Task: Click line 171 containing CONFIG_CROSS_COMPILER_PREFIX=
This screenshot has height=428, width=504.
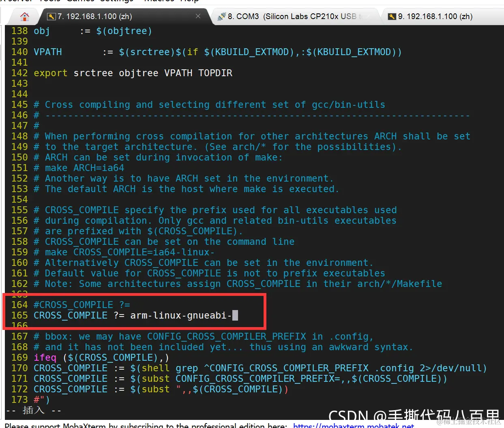Action: tap(240, 379)
